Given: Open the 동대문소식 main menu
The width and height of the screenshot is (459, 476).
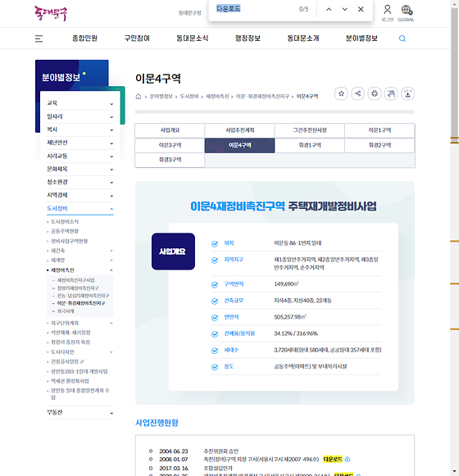Looking at the screenshot, I should tap(193, 39).
